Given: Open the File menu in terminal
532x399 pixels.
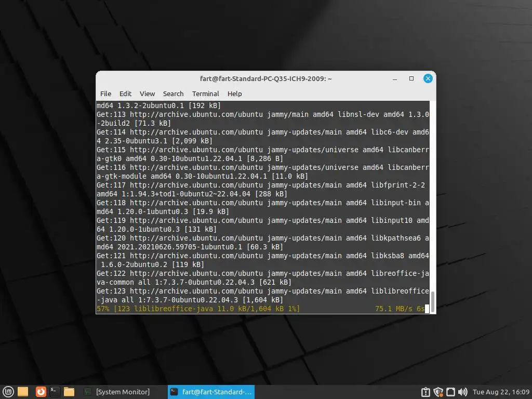Looking at the screenshot, I should point(105,94).
